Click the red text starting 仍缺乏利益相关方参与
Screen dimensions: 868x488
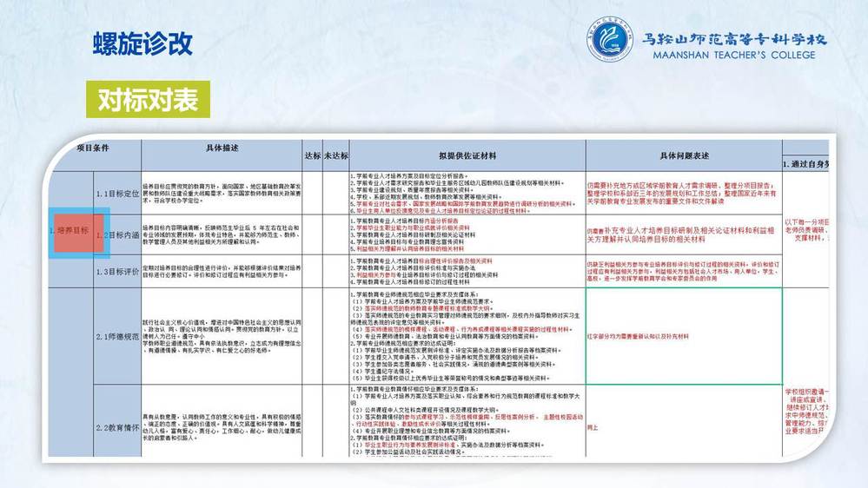(x=683, y=271)
